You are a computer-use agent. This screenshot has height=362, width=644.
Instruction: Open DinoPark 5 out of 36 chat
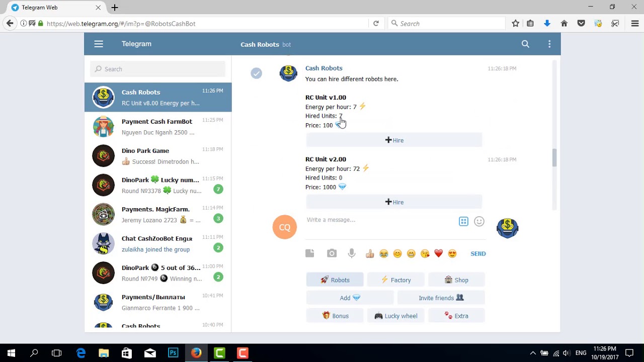tap(158, 273)
